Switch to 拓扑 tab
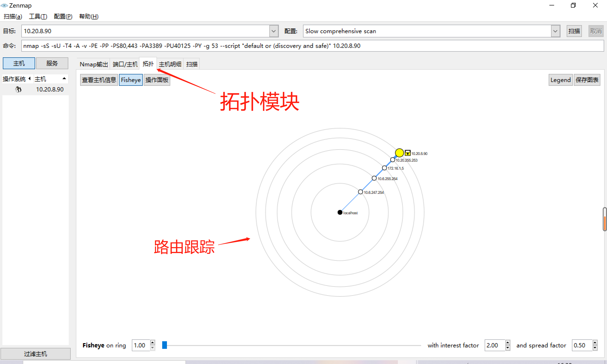Image resolution: width=607 pixels, height=364 pixels. click(x=148, y=64)
